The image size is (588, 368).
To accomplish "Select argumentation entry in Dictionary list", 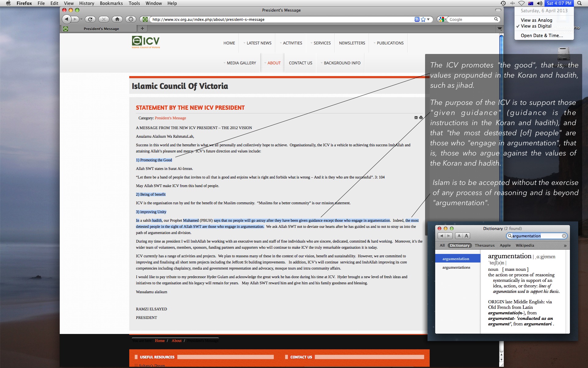I will [x=458, y=259].
